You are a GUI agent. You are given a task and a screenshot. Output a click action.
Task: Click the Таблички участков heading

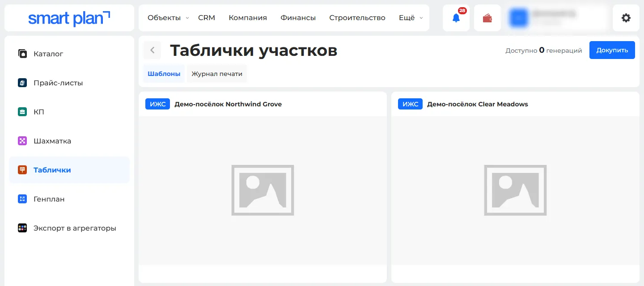[254, 50]
